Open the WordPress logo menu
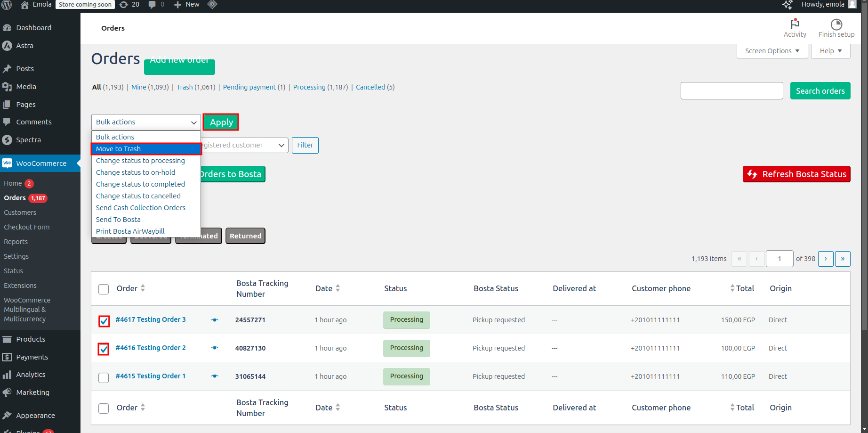868x433 pixels. tap(7, 5)
